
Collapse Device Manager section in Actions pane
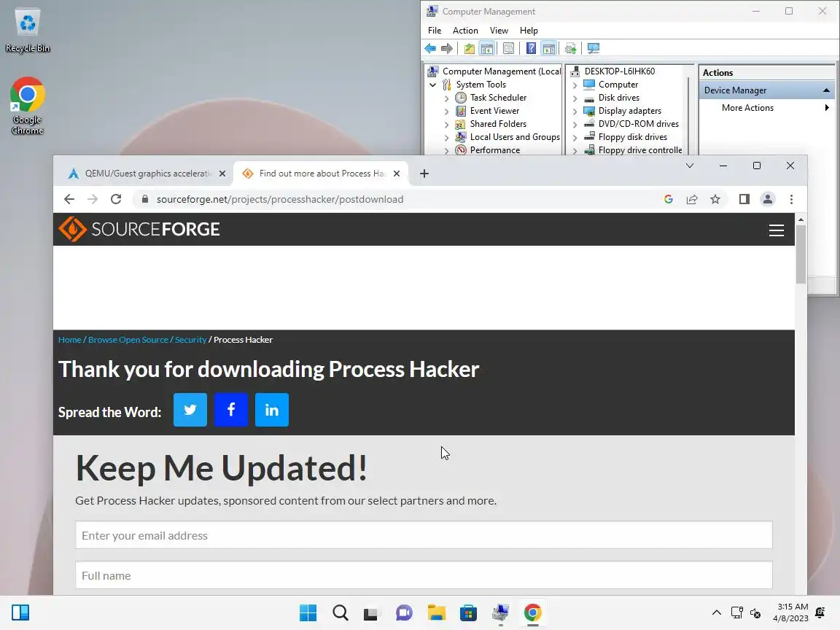pos(826,90)
